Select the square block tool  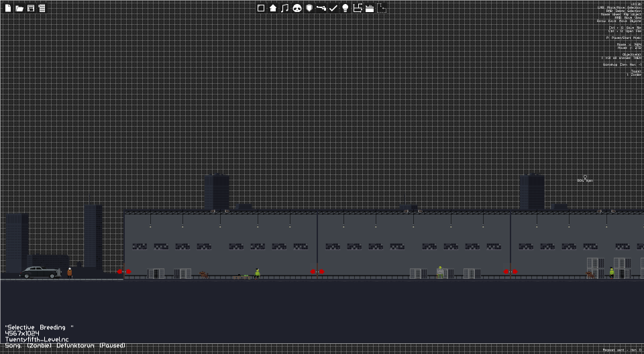[261, 8]
